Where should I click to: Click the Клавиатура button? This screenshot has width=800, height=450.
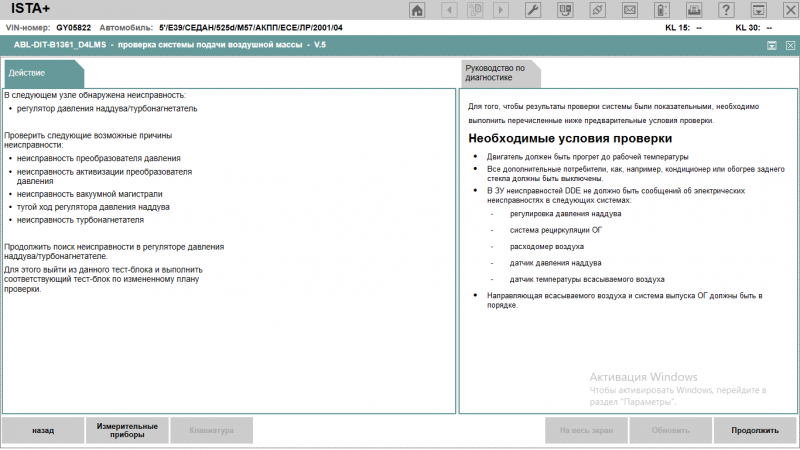211,431
